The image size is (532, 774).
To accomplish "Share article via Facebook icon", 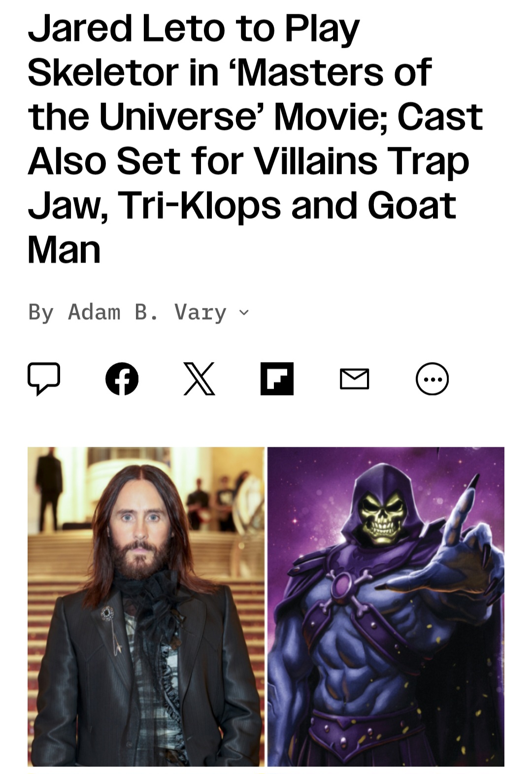I will (122, 379).
